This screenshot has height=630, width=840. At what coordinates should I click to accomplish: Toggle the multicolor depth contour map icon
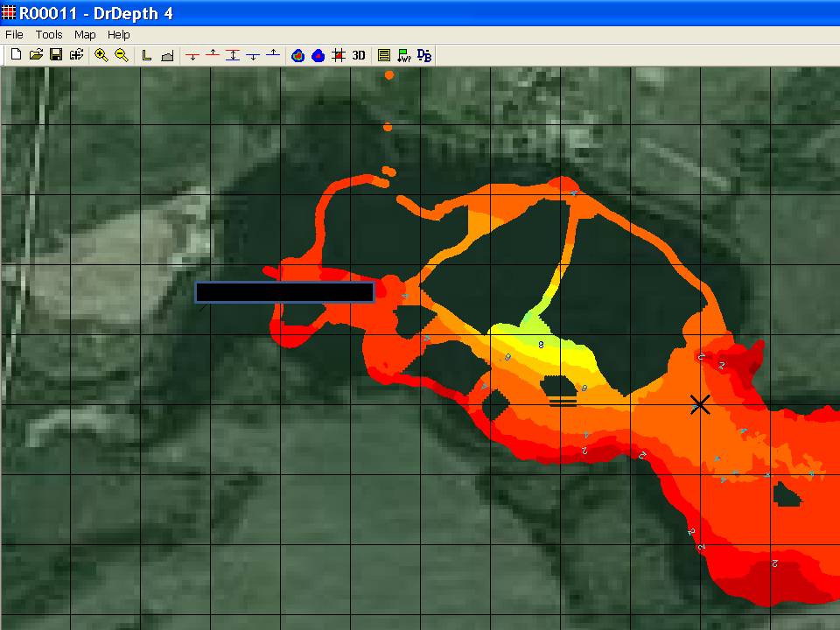[x=297, y=55]
